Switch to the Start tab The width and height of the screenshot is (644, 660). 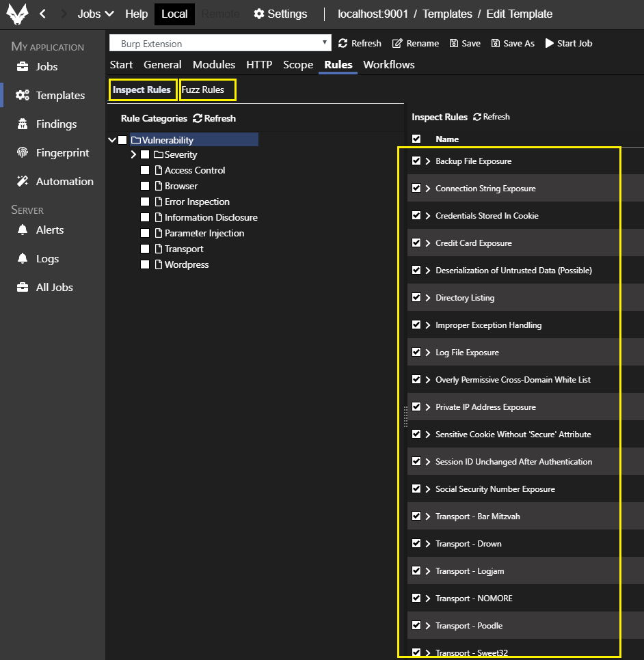tap(121, 64)
